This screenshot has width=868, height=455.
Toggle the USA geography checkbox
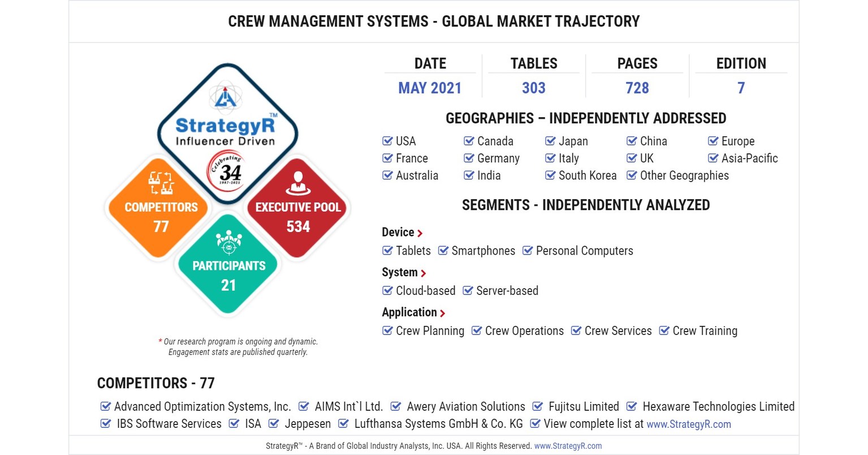(x=388, y=141)
